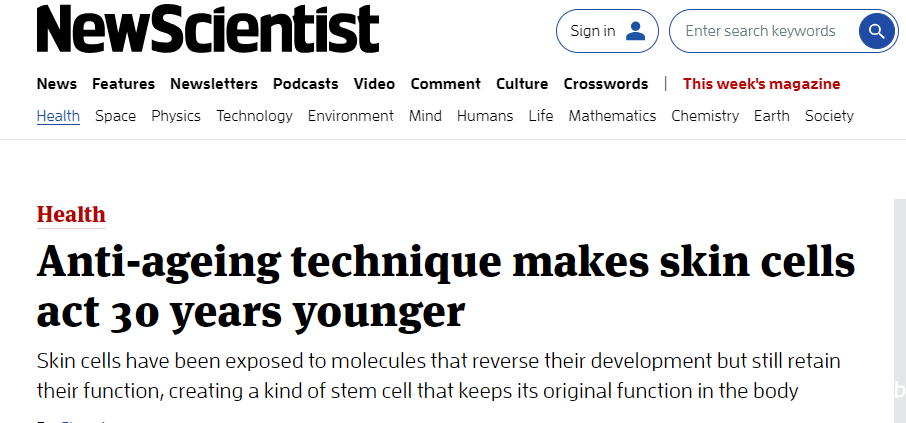The width and height of the screenshot is (906, 423).
Task: Select Podcasts in the top navigation
Action: pyautogui.click(x=305, y=84)
